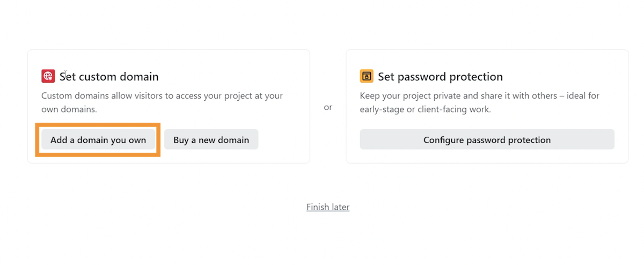Click "early-stage or client-facing work" text
644x265 pixels.
[426, 109]
